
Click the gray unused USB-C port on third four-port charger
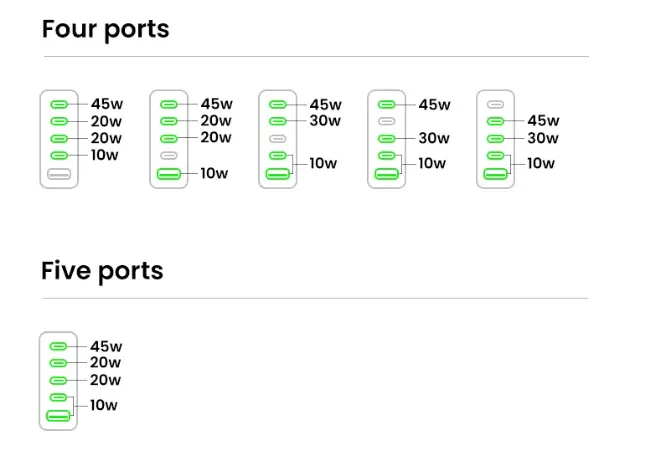pyautogui.click(x=278, y=138)
